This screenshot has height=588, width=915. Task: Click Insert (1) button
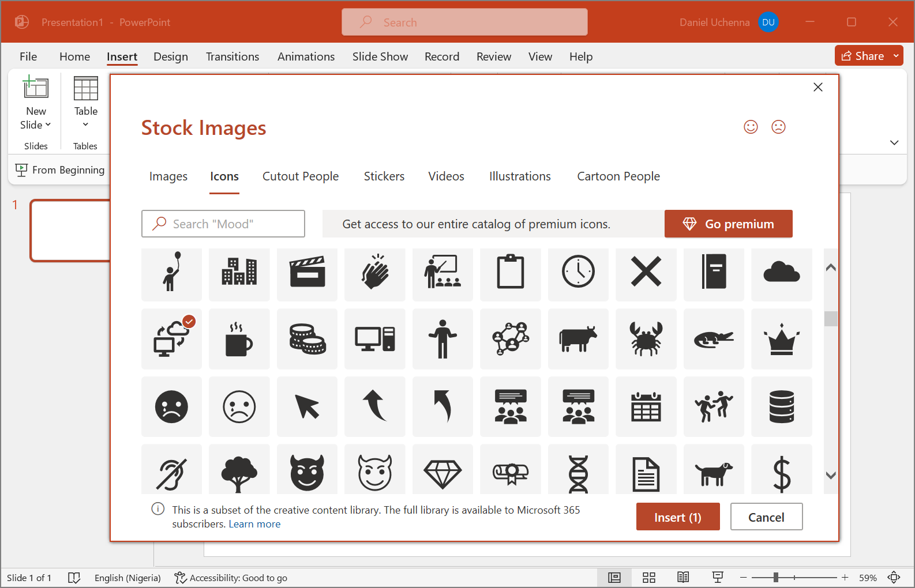click(x=678, y=517)
